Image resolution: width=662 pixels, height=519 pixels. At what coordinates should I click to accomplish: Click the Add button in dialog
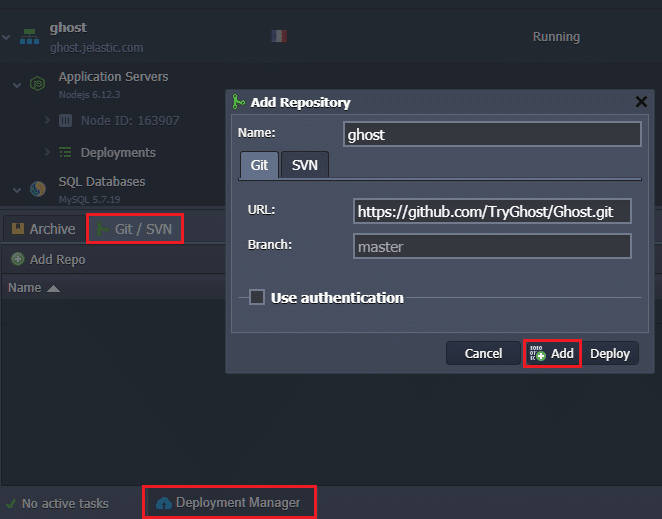click(x=552, y=353)
